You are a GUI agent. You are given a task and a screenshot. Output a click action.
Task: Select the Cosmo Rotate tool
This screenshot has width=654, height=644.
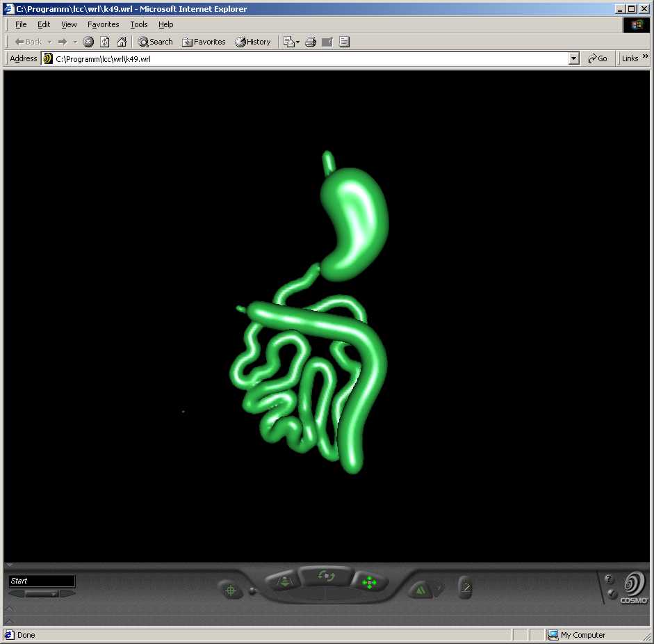point(326,576)
